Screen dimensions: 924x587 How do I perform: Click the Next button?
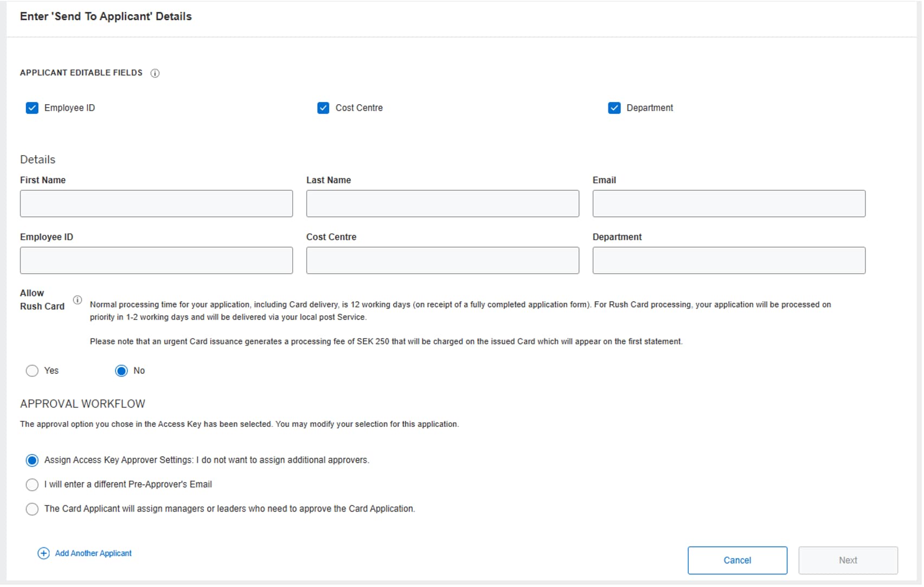(x=848, y=560)
